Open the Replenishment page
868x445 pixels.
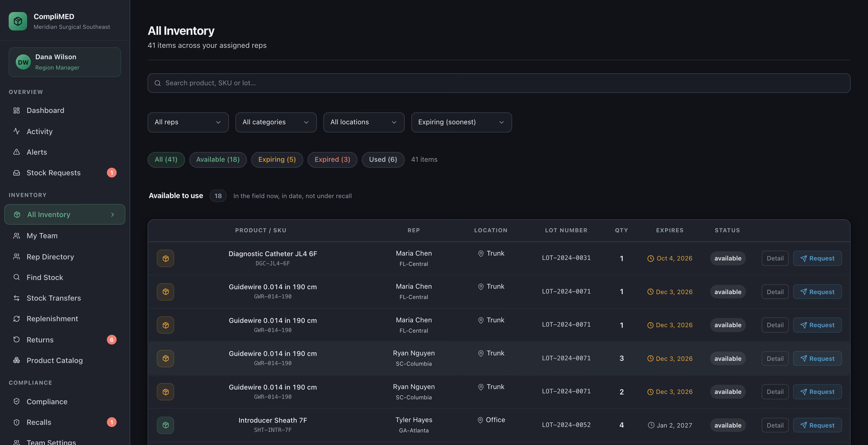tap(65, 319)
